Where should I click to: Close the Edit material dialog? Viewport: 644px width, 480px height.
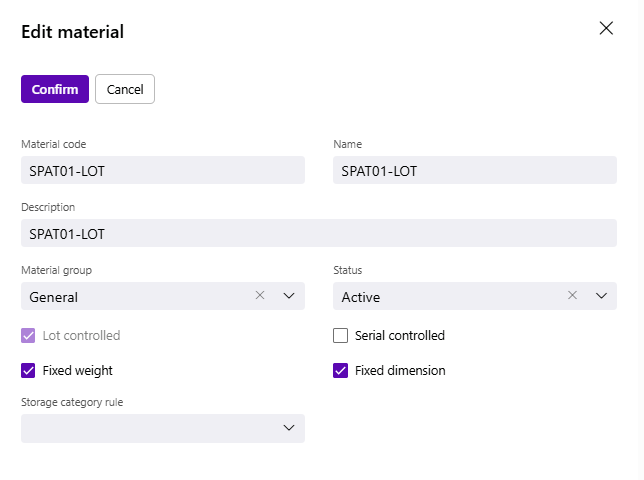coord(605,28)
